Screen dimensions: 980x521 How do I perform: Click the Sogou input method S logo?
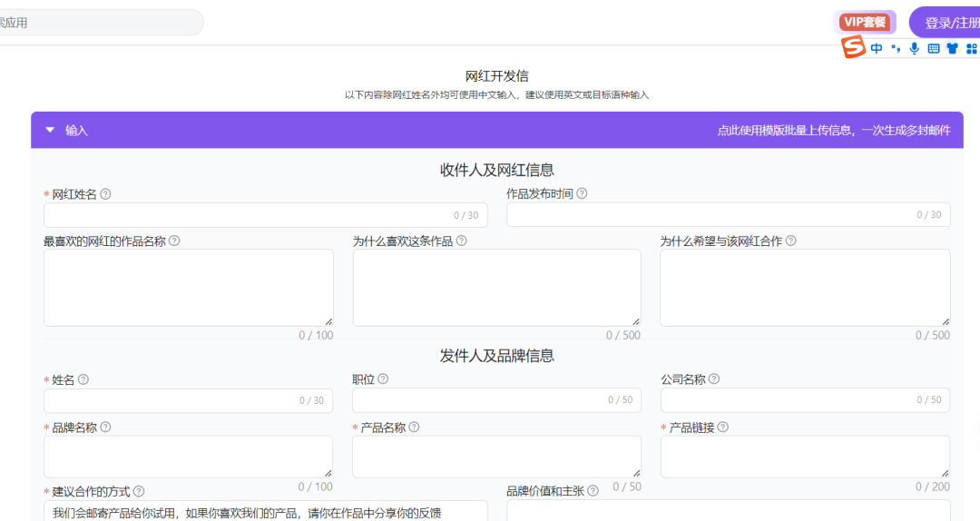[853, 47]
